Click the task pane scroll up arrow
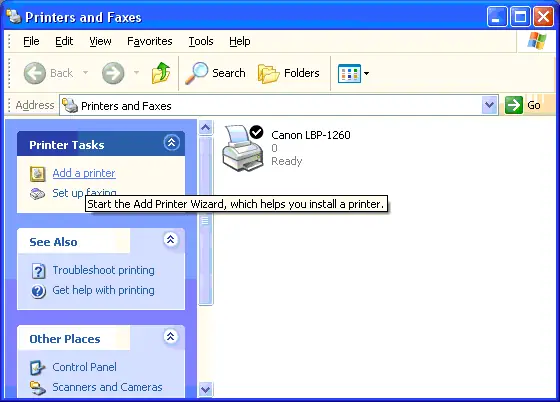This screenshot has width=560, height=402. coord(206,127)
